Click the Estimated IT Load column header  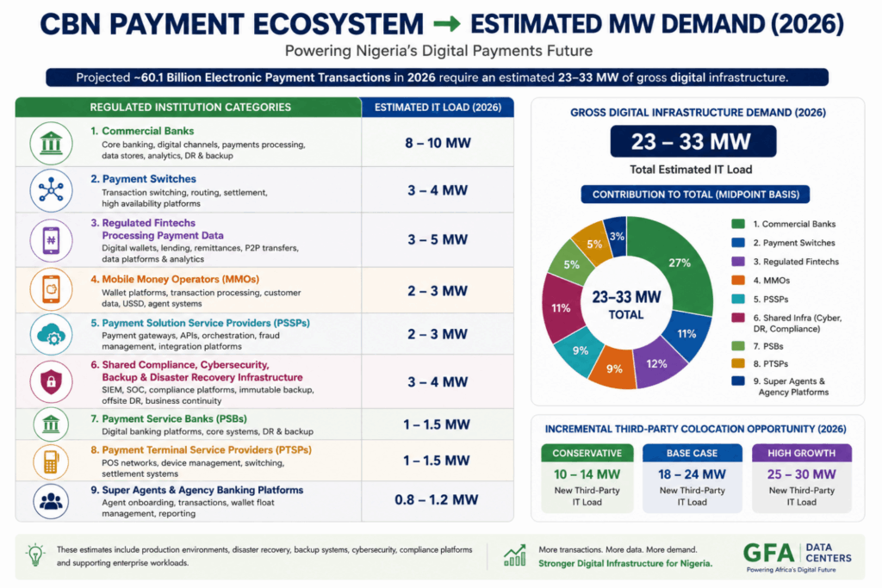click(x=438, y=108)
